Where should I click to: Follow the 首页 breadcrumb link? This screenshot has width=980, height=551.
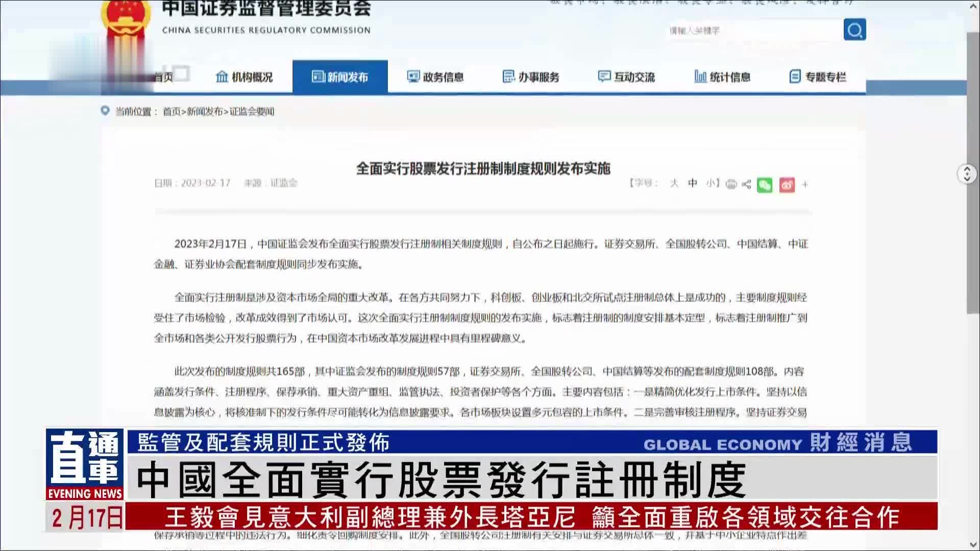point(171,111)
